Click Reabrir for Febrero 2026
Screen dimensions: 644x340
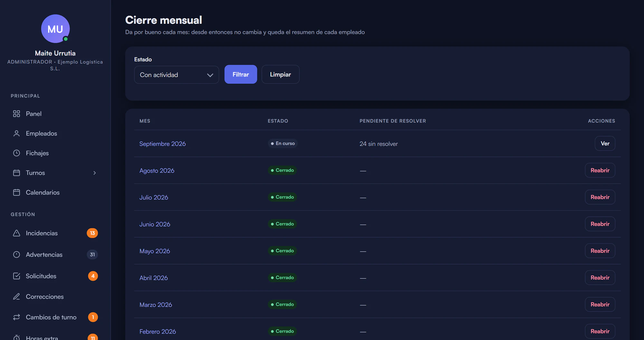click(600, 331)
